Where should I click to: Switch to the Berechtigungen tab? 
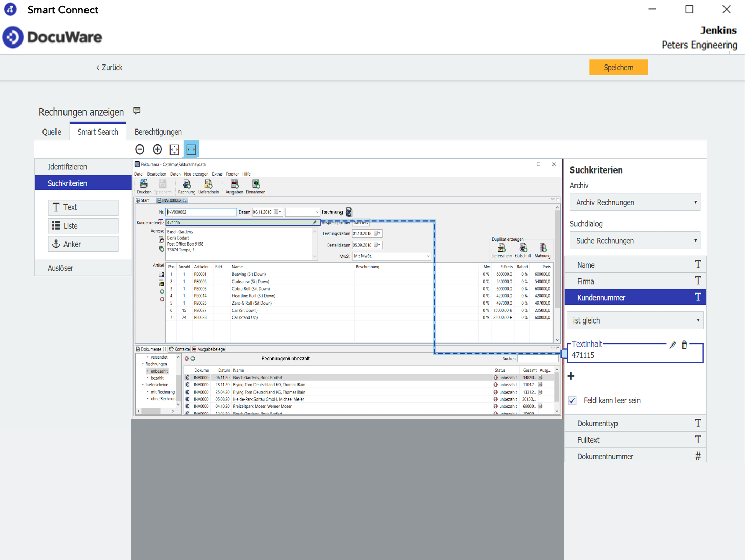(158, 132)
